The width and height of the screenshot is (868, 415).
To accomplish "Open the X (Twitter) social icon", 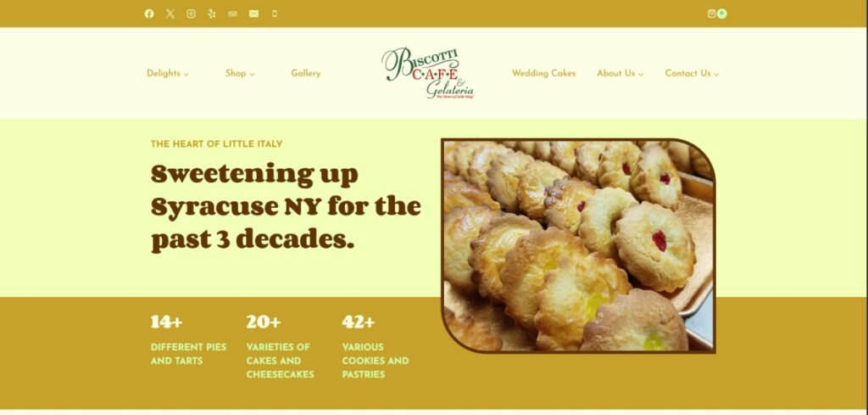I will (x=170, y=14).
